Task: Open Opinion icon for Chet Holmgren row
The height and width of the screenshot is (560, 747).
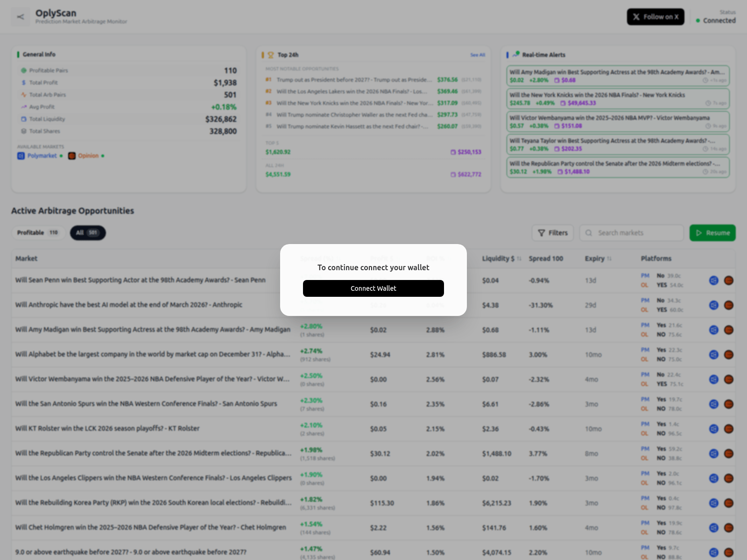Action: pos(729,528)
